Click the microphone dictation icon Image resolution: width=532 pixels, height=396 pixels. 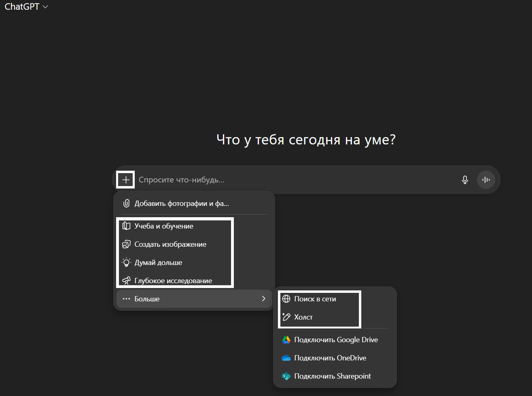pos(465,180)
